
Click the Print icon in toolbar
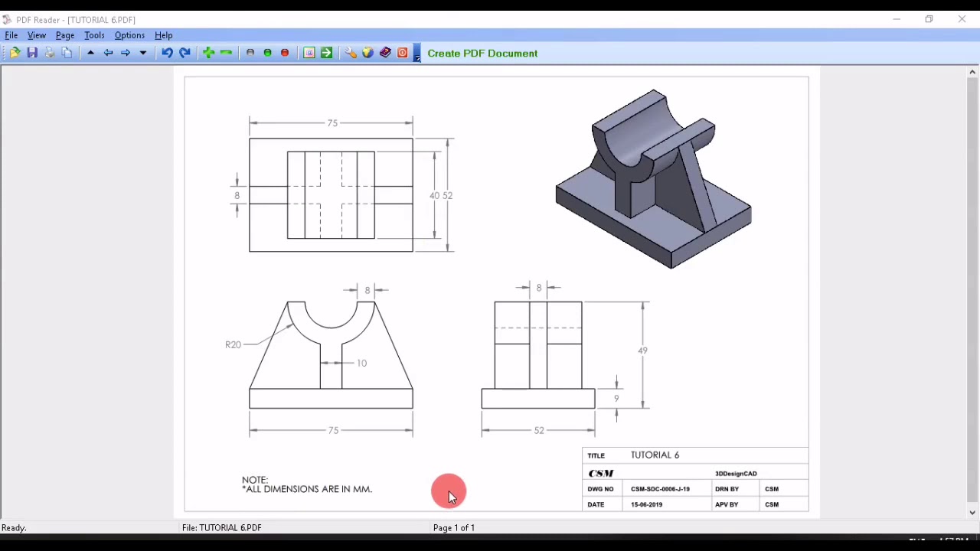50,53
